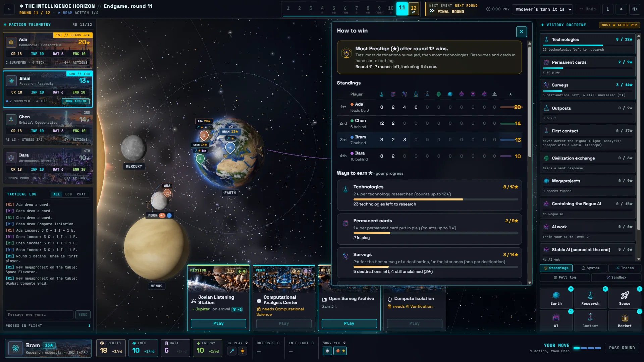Open the Space action panel
This screenshot has width=644, height=362.
[624, 298]
